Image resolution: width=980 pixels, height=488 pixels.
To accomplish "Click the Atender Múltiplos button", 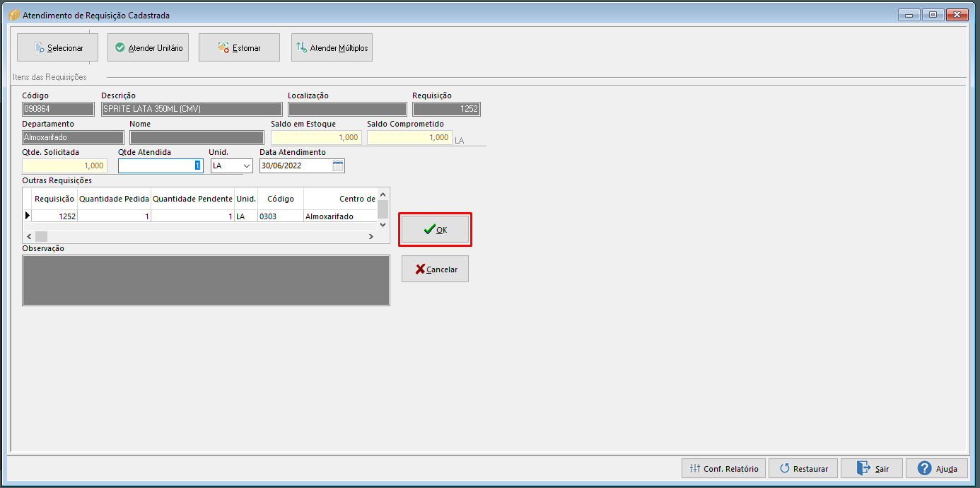I will click(x=332, y=48).
